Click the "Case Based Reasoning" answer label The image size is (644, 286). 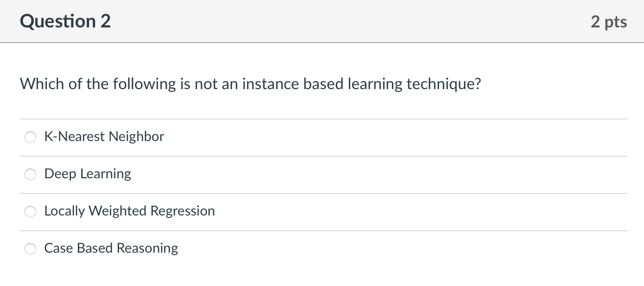tap(111, 248)
